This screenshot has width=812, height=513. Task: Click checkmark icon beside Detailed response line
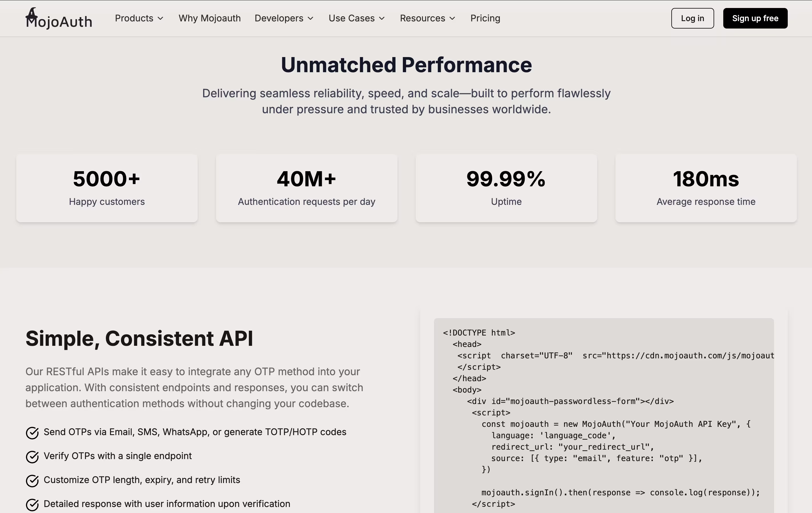coord(32,504)
